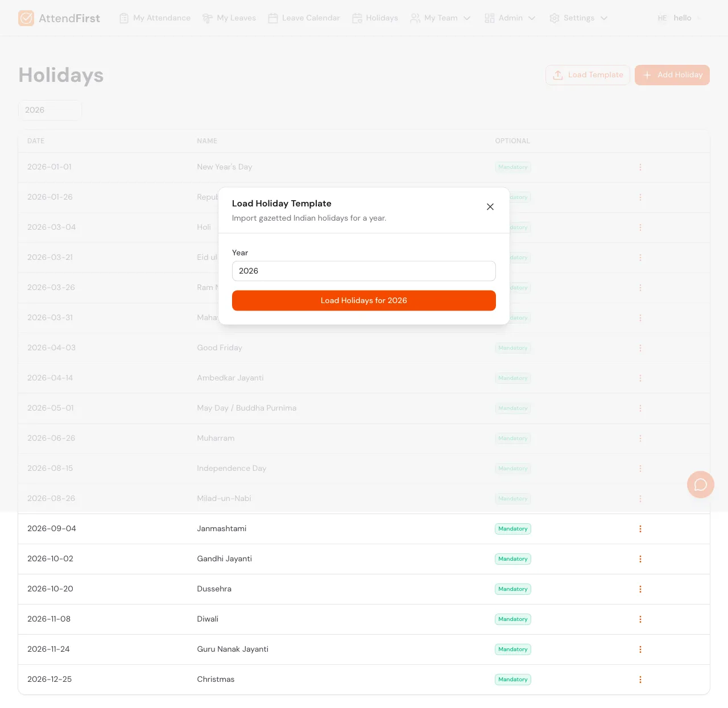This screenshot has width=728, height=708.
Task: Expand the Admin dropdown
Action: (x=532, y=18)
